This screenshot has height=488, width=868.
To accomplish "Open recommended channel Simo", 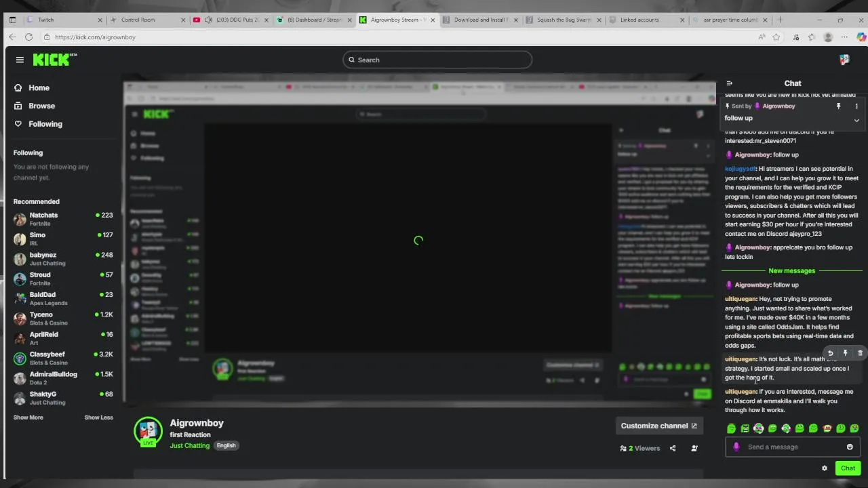I will (x=63, y=239).
